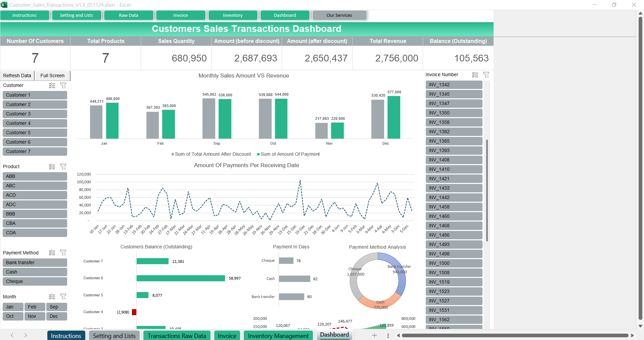Clear filter on Customer slicer
Viewport: 644px width, 340px height.
tap(63, 86)
